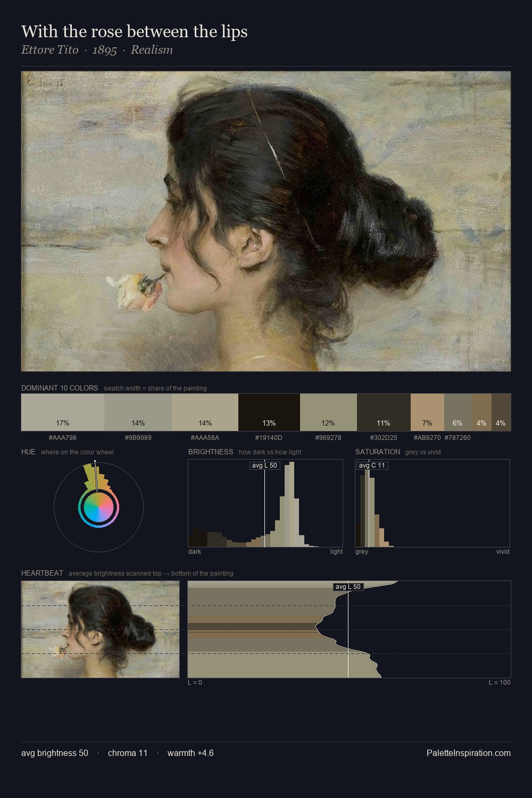This screenshot has height=798, width=532.
Task: Click the artist name 'Ettore Tito'
Action: pos(50,50)
